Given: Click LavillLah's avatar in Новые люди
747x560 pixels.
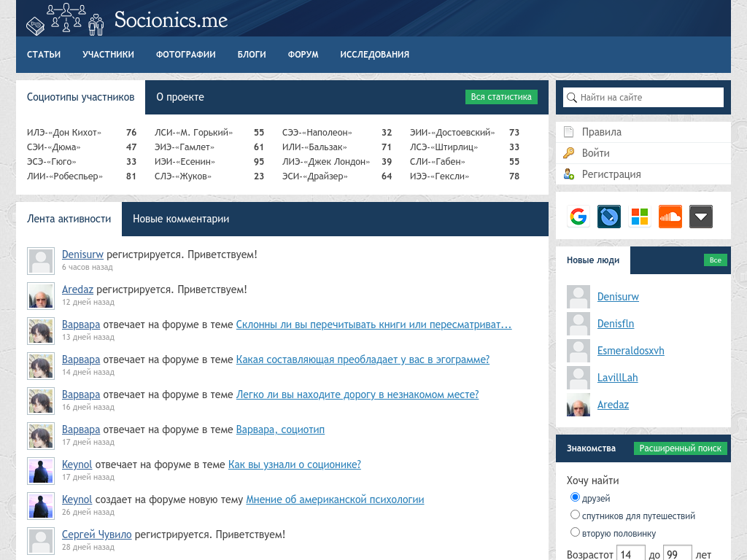Looking at the screenshot, I should [578, 378].
